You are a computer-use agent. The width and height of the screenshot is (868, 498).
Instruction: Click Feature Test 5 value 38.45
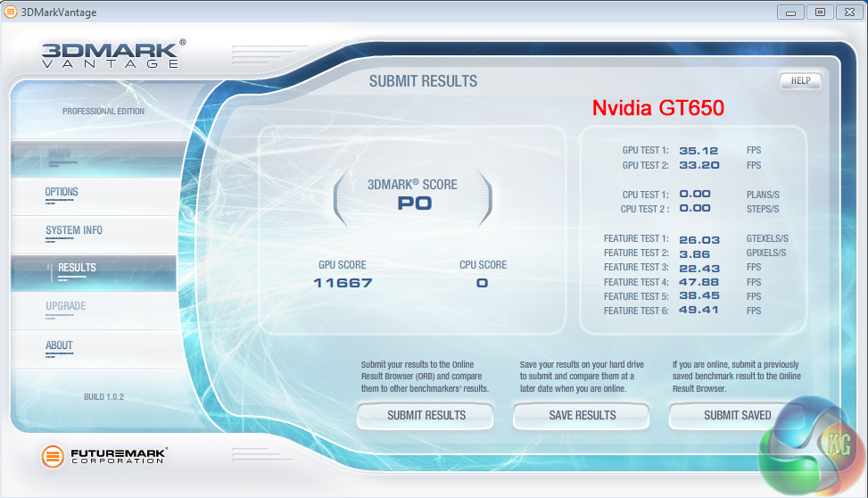pos(699,295)
